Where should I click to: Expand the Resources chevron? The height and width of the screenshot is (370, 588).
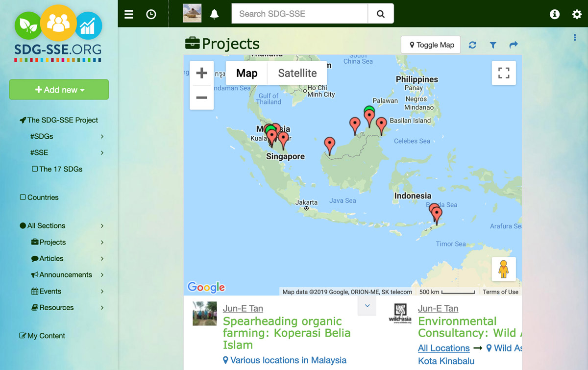tap(102, 308)
